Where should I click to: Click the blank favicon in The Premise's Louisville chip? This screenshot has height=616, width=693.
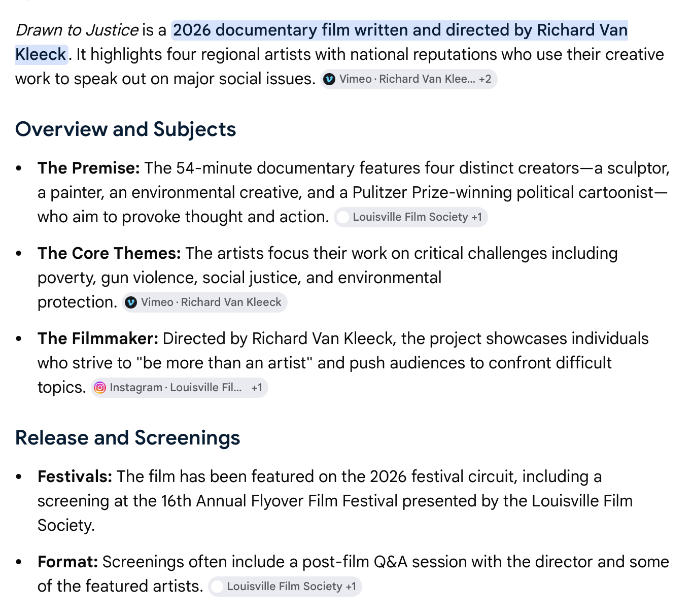(x=343, y=217)
